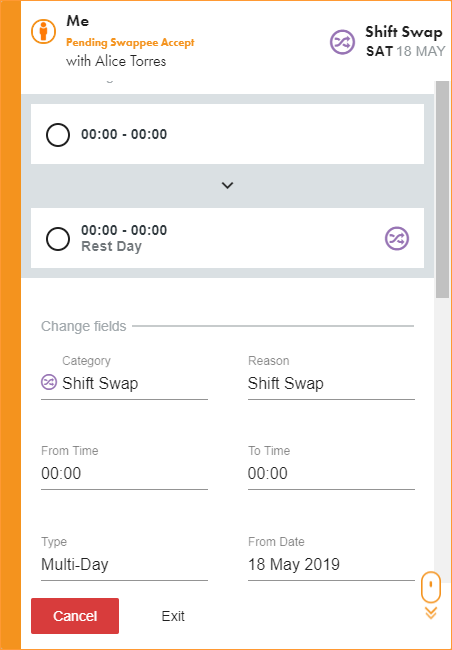
Task: Click the Pending Swappee Accept status text
Action: (130, 42)
